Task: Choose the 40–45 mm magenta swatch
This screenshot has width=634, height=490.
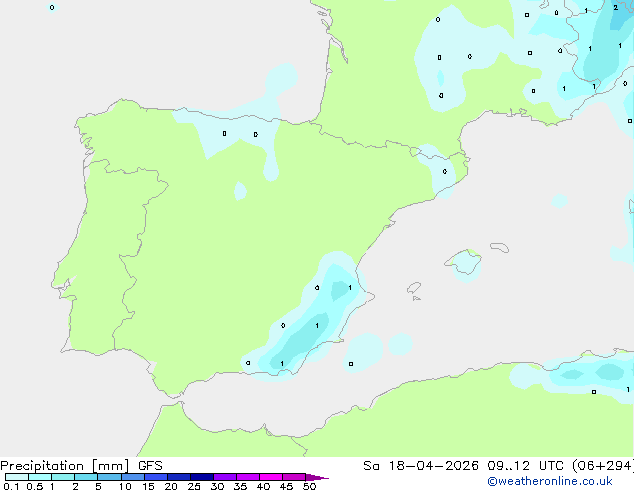Action: [271, 477]
